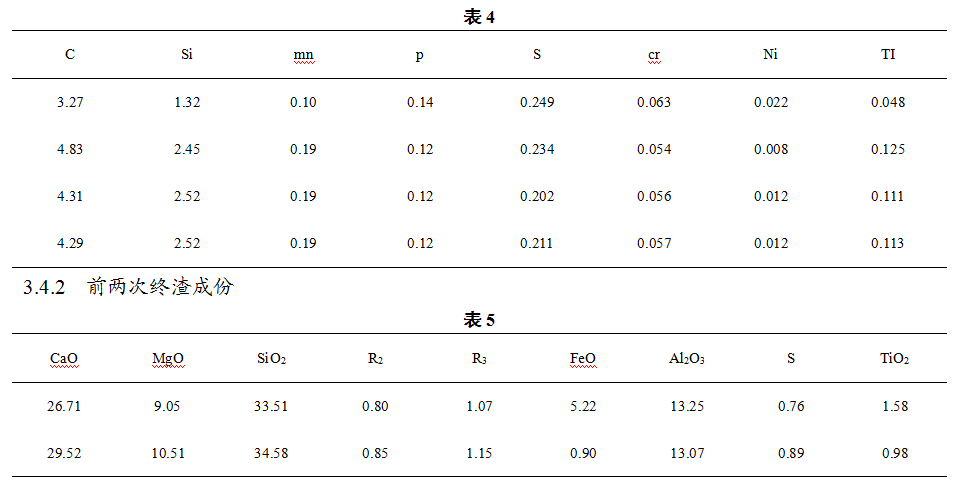This screenshot has height=481, width=971.
Task: Click the misspelled header mn
Action: pyautogui.click(x=303, y=55)
